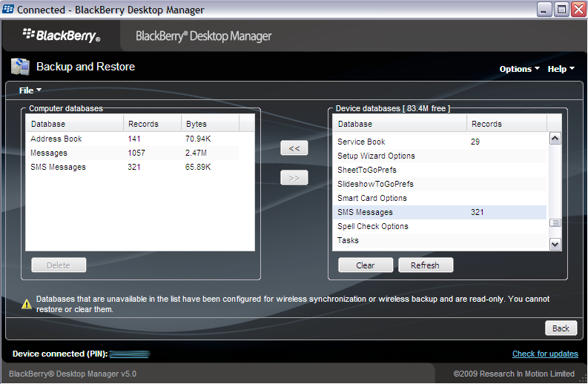The width and height of the screenshot is (588, 384).
Task: Sort computer databases by Records column
Action: point(152,124)
